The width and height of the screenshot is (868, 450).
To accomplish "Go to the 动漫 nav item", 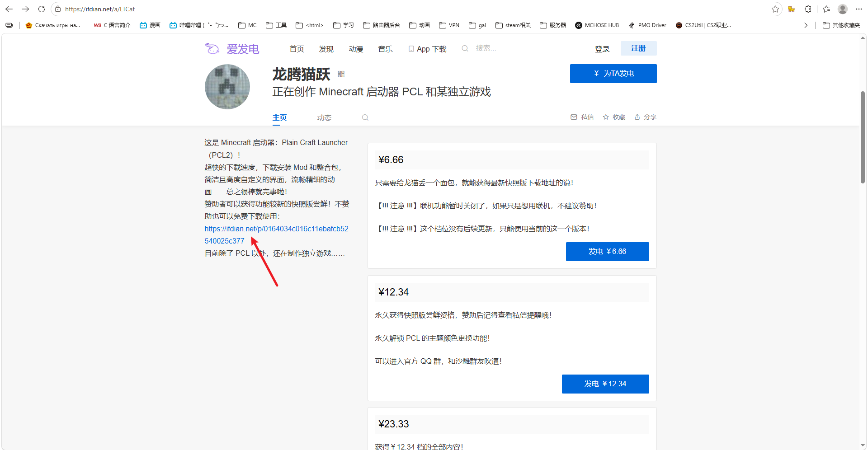I will (356, 49).
